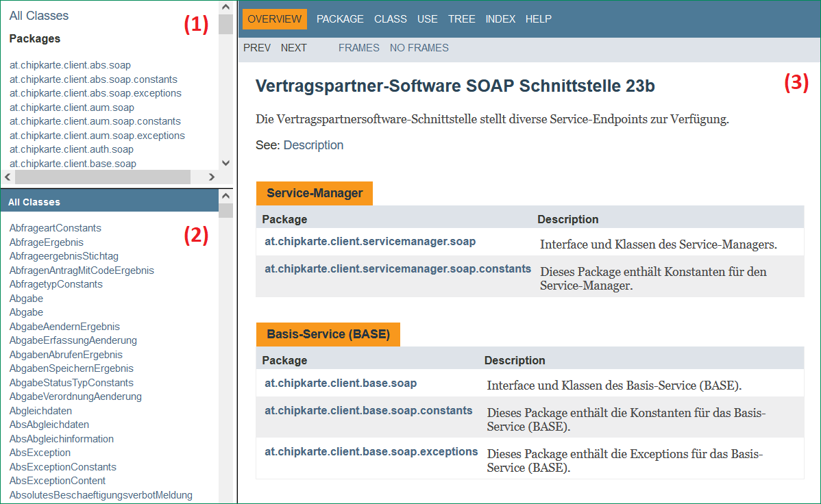Open class AbsException
The height and width of the screenshot is (504, 821).
pos(40,452)
